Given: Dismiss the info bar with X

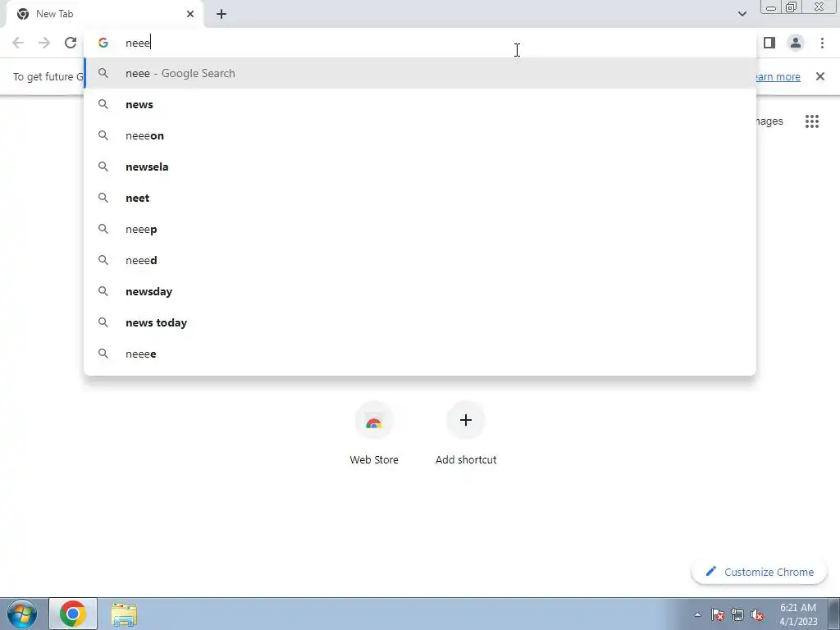Looking at the screenshot, I should click(x=819, y=76).
